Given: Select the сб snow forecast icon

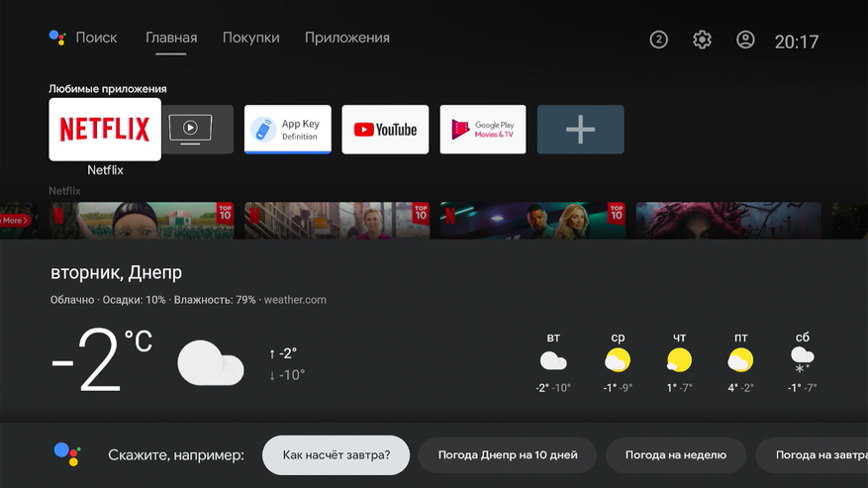Looking at the screenshot, I should [802, 360].
